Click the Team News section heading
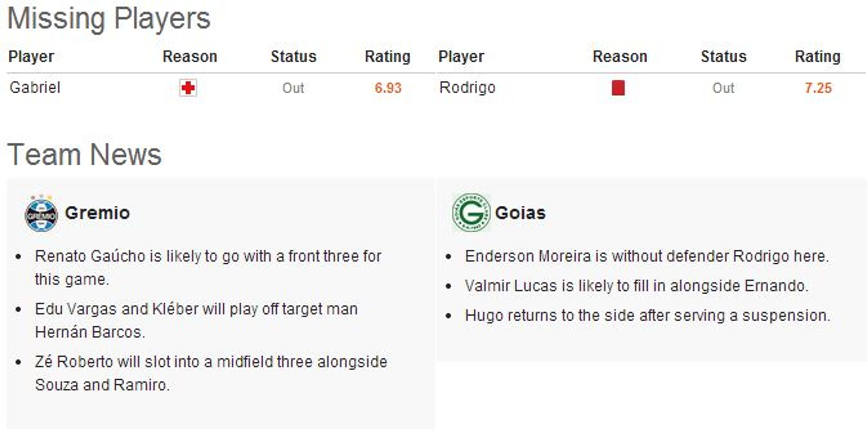The width and height of the screenshot is (868, 429). click(84, 154)
